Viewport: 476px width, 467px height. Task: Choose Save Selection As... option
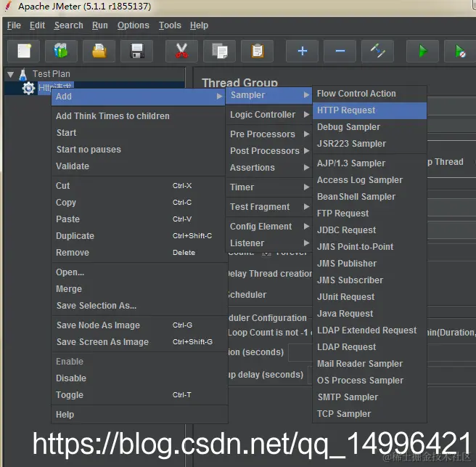point(139,306)
